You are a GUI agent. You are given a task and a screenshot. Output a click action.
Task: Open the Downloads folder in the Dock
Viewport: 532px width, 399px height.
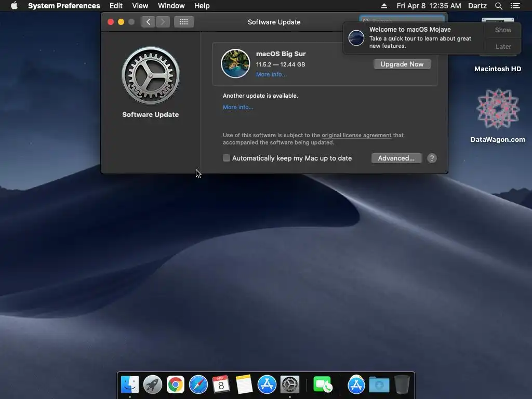[379, 384]
